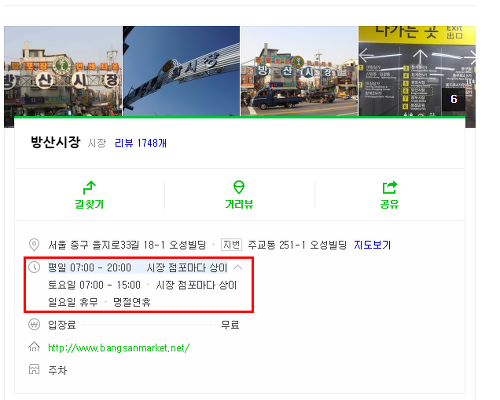
Task: Click the 공유 share icon
Action: pyautogui.click(x=390, y=187)
